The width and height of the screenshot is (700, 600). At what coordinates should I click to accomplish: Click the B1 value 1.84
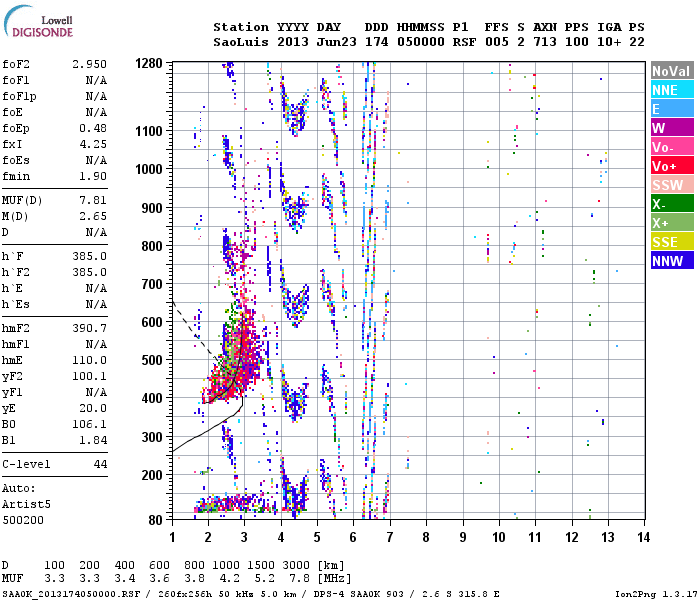(x=93, y=440)
